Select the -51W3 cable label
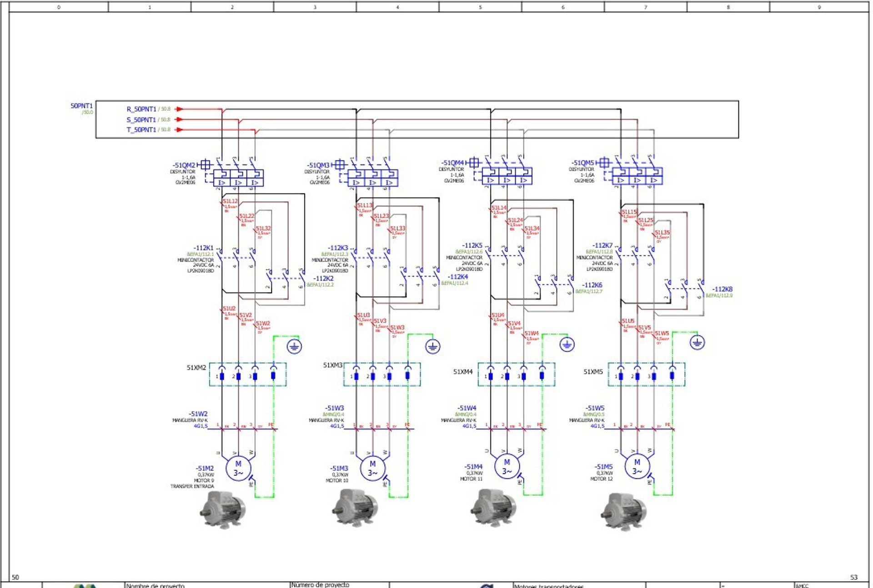The width and height of the screenshot is (873, 588). tap(334, 408)
